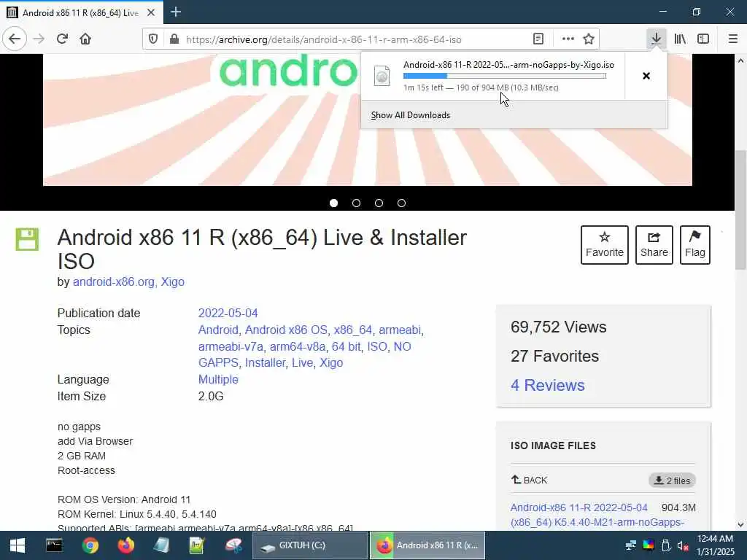The height and width of the screenshot is (560, 747).
Task: Download the 2 files bundle
Action: (672, 481)
